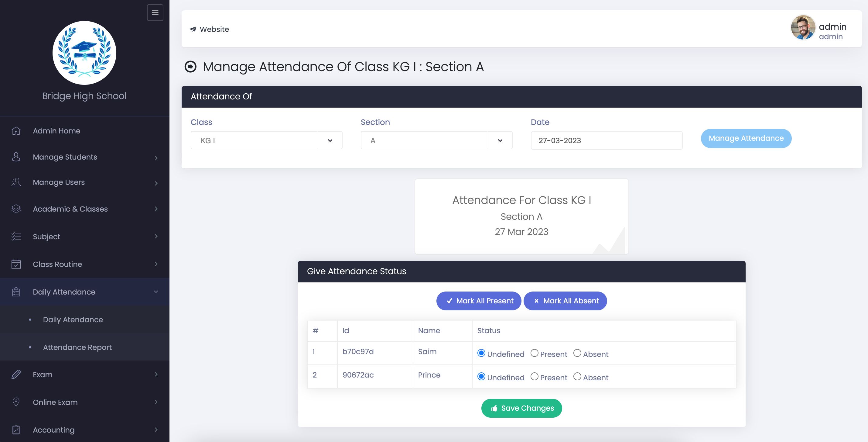Image resolution: width=868 pixels, height=442 pixels.
Task: Mark Saim as Absent
Action: pos(577,353)
